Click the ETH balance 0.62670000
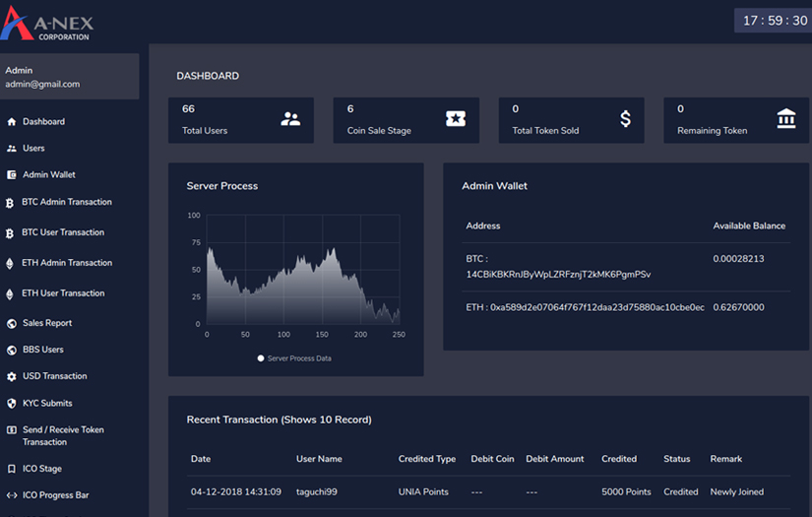The width and height of the screenshot is (812, 517). pyautogui.click(x=738, y=307)
